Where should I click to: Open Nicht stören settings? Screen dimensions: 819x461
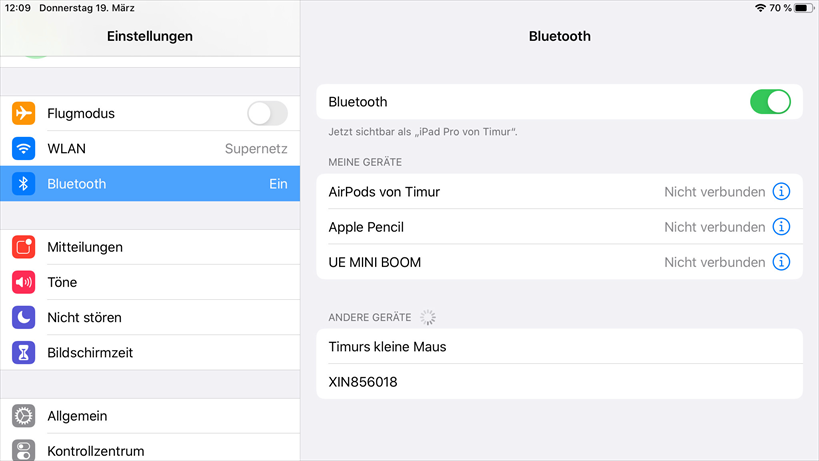point(150,317)
